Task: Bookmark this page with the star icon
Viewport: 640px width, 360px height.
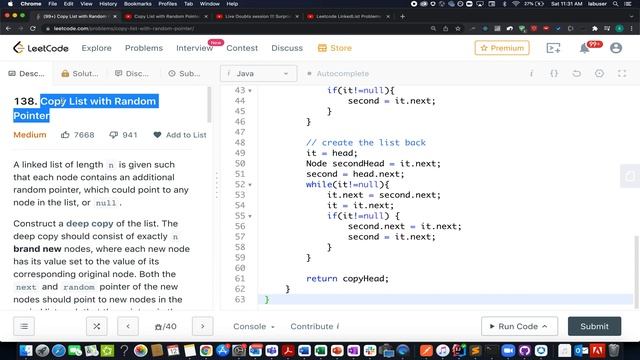Action: [x=458, y=29]
